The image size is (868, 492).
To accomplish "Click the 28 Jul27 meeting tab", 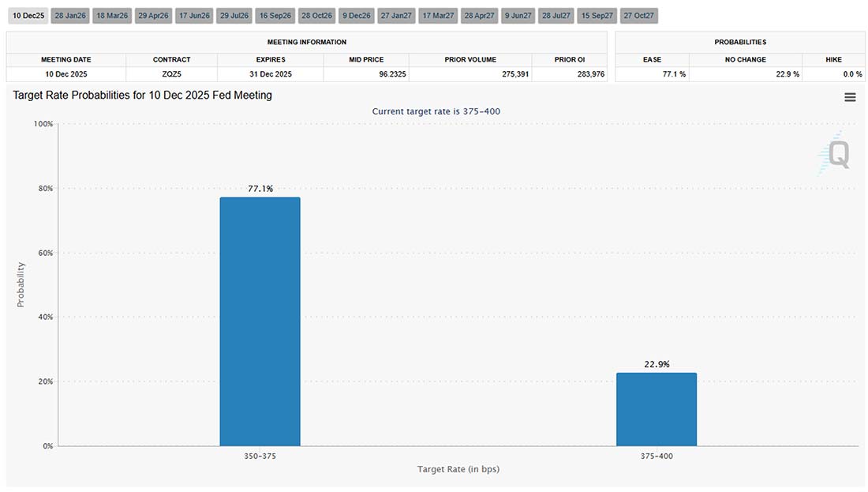I will tap(557, 14).
